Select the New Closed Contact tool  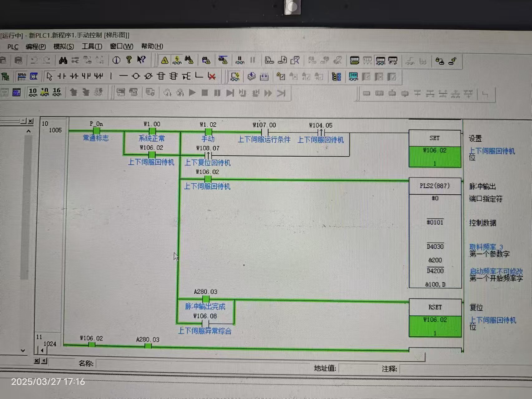[74, 76]
